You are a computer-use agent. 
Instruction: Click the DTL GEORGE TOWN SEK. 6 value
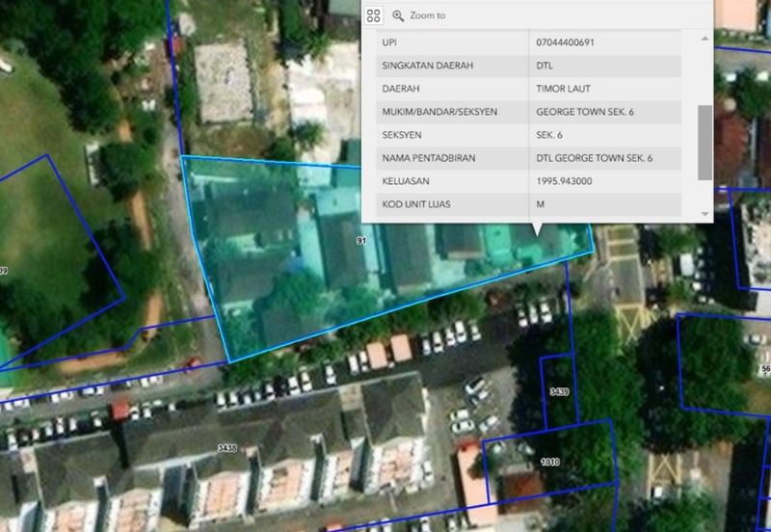coord(594,158)
